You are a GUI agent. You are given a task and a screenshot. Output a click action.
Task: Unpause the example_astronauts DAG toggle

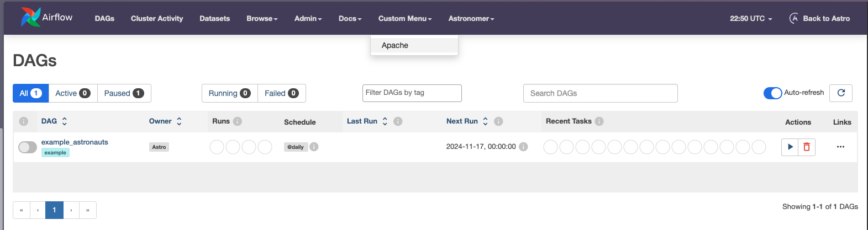tap(28, 147)
